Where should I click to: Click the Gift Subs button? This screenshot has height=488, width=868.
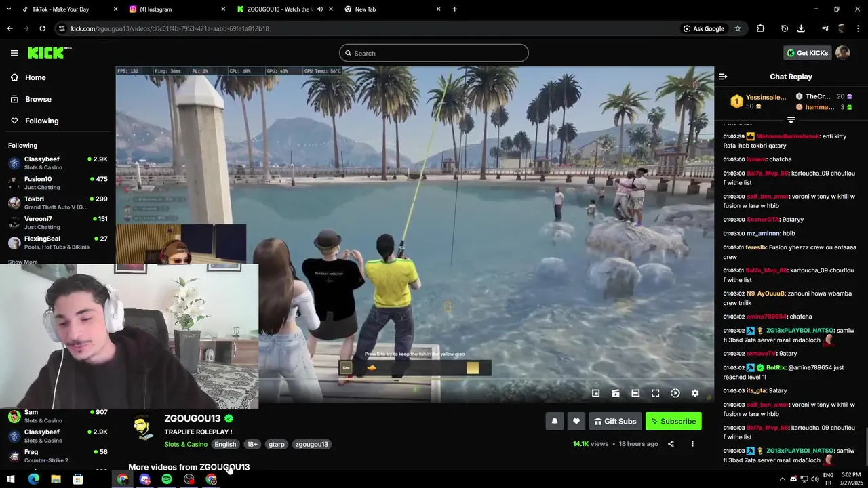tap(615, 422)
